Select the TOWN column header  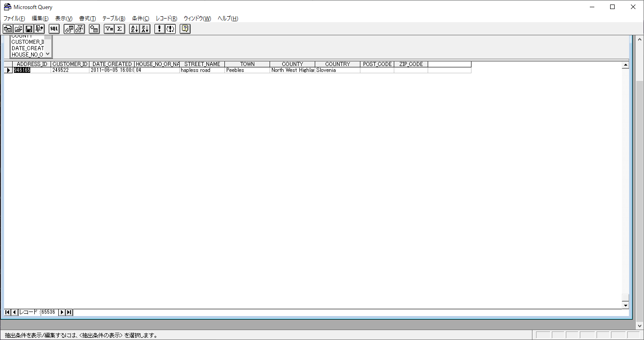(247, 64)
